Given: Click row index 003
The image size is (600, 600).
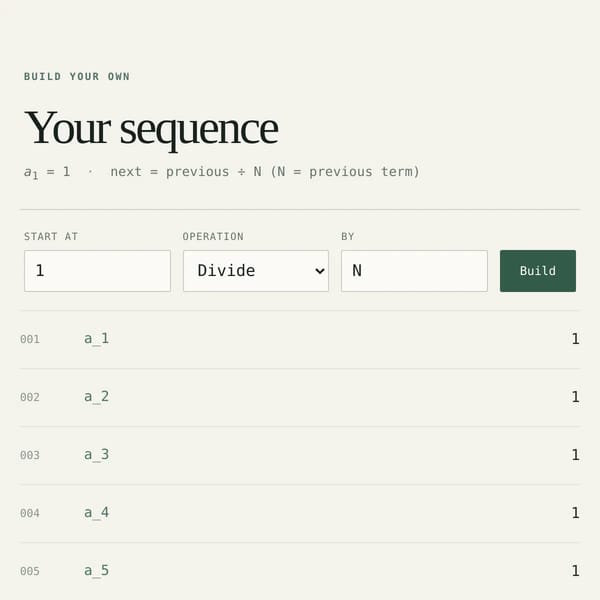Looking at the screenshot, I should [30, 455].
